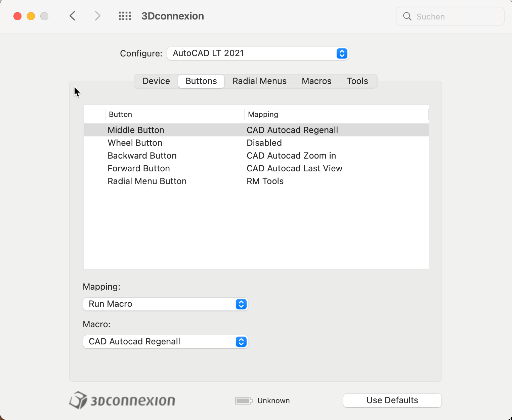Open the Configure application dropdown
512x420 pixels.
pos(258,53)
